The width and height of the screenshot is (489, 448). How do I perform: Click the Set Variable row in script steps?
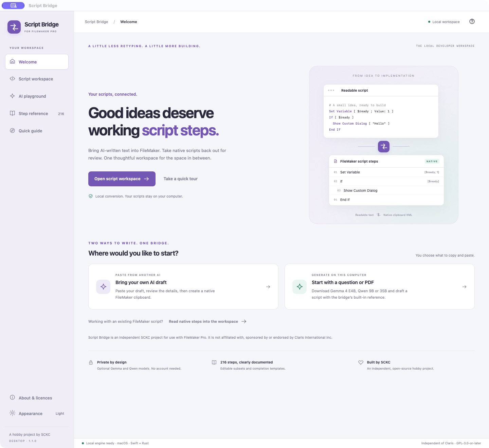pos(386,172)
